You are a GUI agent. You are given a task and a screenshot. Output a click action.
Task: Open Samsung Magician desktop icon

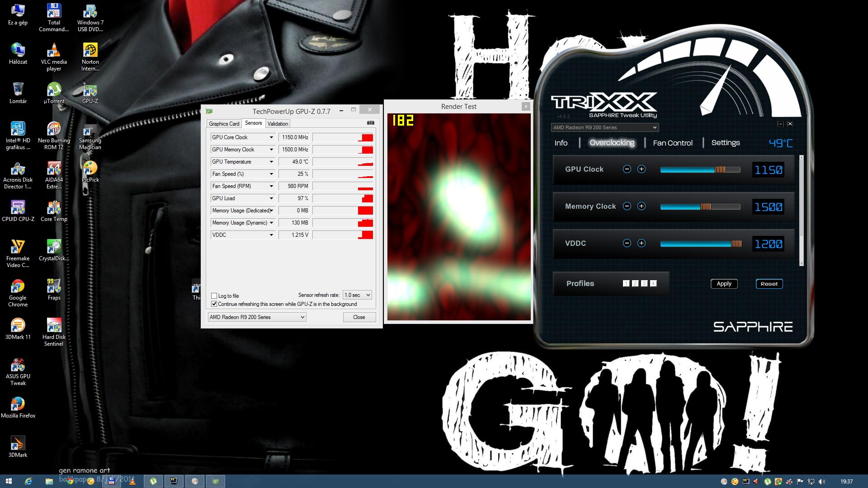[x=90, y=136]
